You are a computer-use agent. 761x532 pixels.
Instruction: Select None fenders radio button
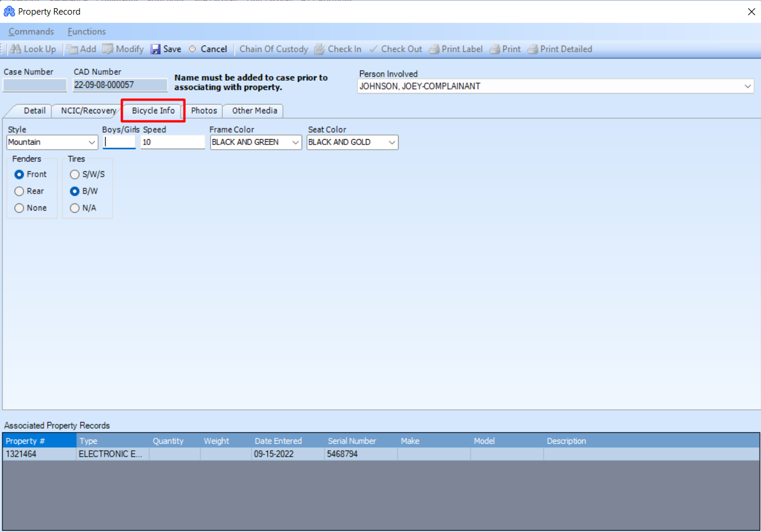19,208
